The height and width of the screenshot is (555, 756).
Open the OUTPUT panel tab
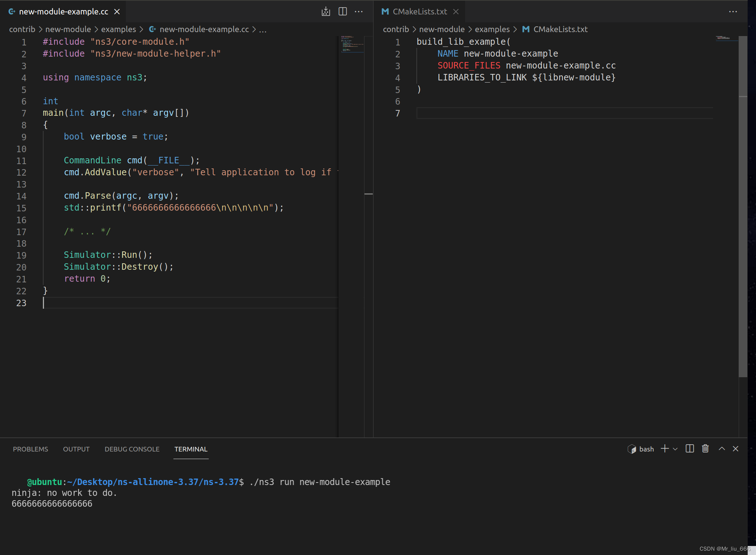[76, 449]
